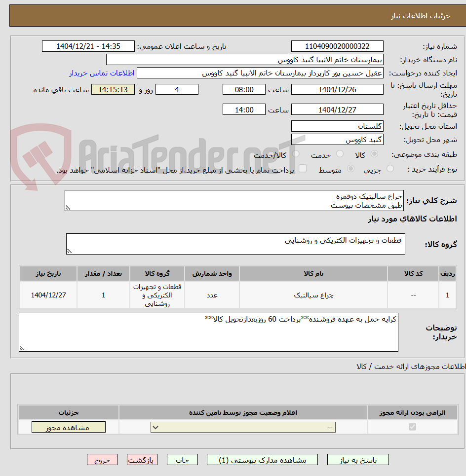Click the اطلاعات کالاهای مورد نیاز heading
The height and width of the screenshot is (476, 466).
413,219
